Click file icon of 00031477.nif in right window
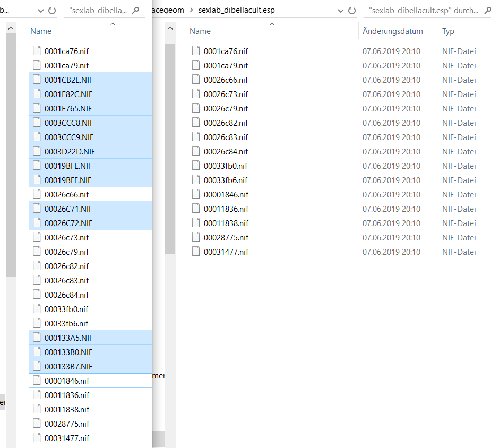The height and width of the screenshot is (448, 491). [196, 252]
